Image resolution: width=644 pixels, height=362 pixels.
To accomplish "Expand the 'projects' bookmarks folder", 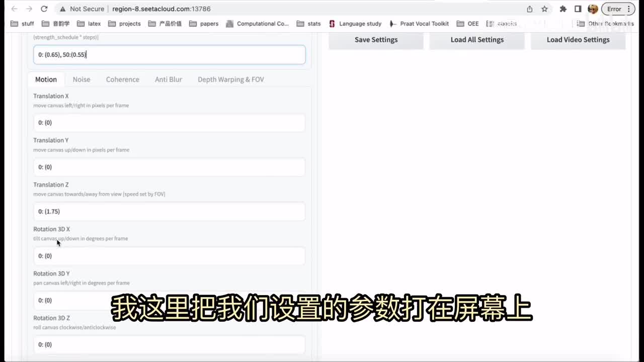I will pyautogui.click(x=124, y=24).
